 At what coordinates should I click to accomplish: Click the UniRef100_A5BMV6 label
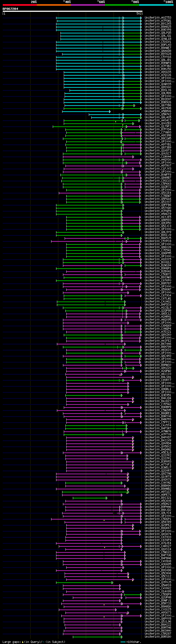pos(158,111)
